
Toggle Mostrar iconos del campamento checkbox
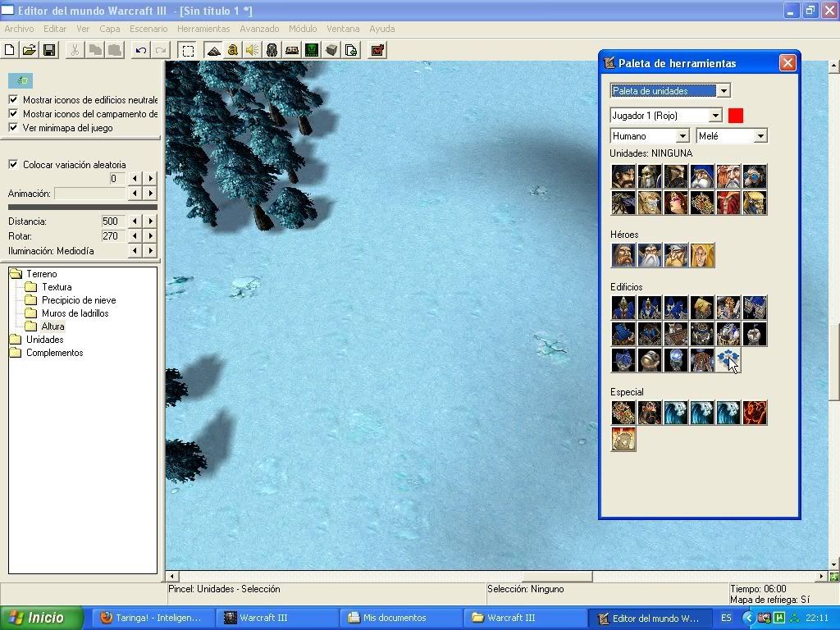click(13, 113)
